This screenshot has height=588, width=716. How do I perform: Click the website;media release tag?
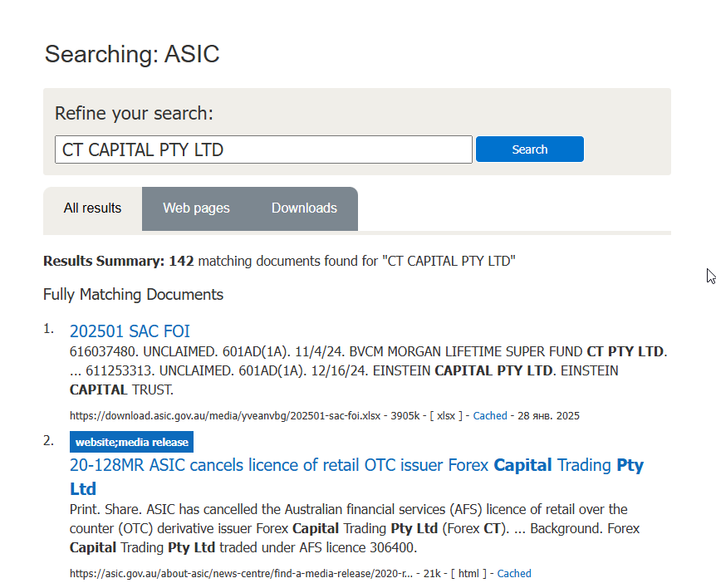[x=131, y=442]
